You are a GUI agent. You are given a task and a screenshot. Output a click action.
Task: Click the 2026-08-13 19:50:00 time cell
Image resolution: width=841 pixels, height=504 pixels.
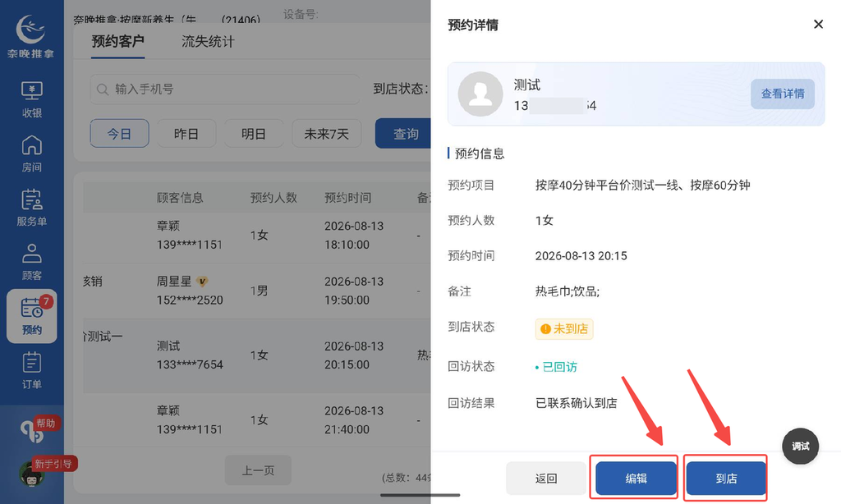354,291
